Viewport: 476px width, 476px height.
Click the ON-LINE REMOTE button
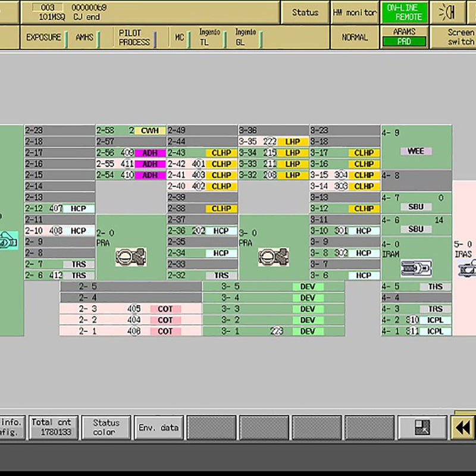[405, 12]
